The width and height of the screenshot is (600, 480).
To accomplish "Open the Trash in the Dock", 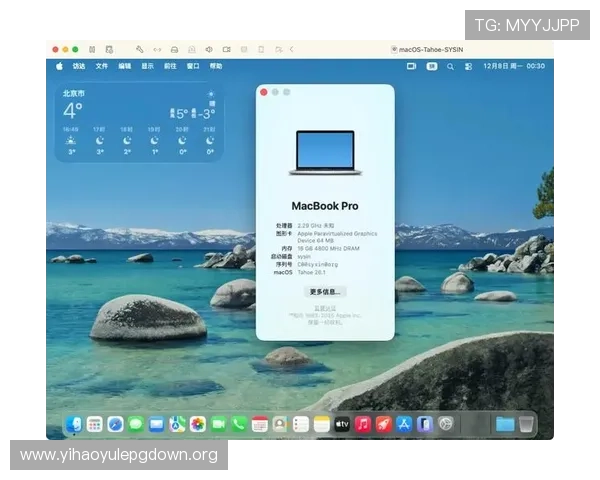I will tap(526, 424).
